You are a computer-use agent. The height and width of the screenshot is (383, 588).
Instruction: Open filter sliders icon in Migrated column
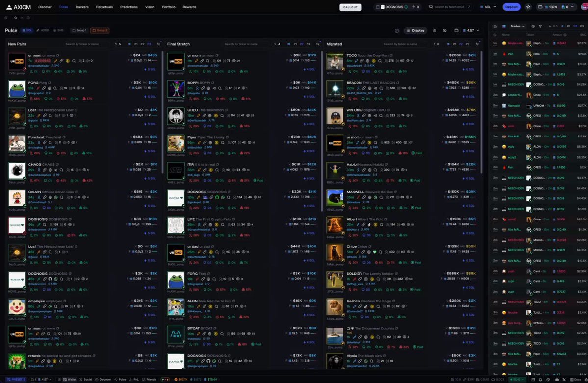(x=477, y=44)
